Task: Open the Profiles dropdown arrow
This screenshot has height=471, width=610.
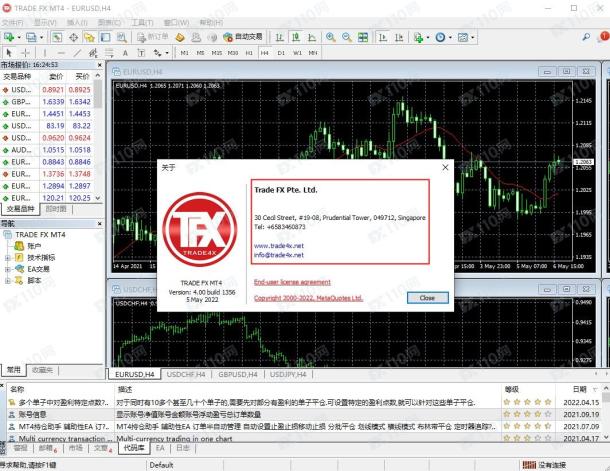Action: (41, 37)
